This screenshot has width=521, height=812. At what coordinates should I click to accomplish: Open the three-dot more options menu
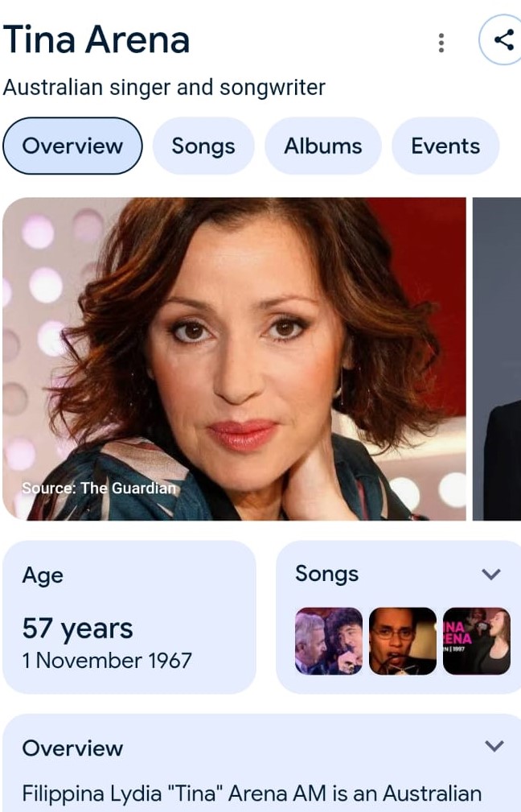point(441,43)
